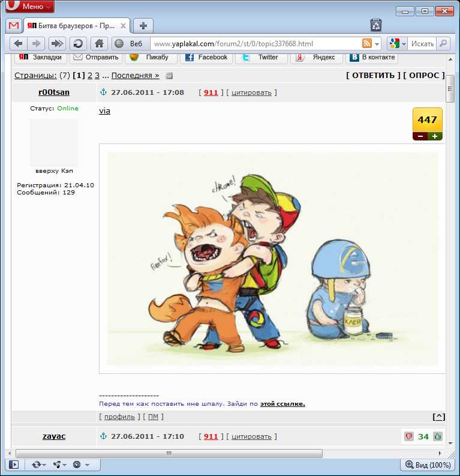
Task: Go to page 3 of the topic
Action: (97, 75)
